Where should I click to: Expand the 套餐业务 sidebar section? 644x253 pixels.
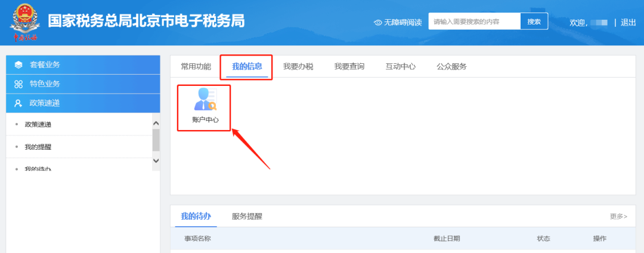coord(83,65)
